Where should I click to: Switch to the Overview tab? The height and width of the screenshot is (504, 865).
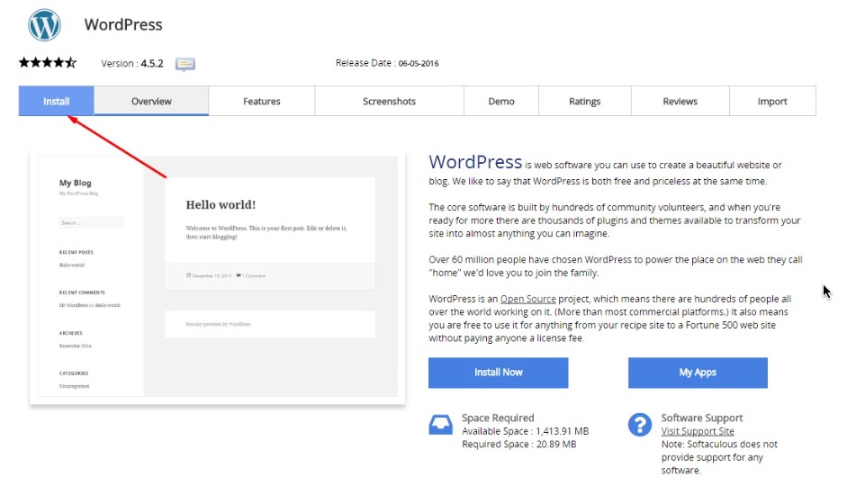(x=151, y=101)
